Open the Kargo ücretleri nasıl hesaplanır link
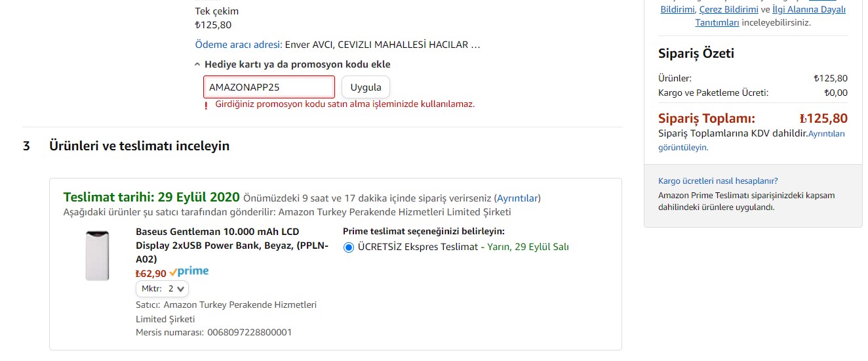This screenshot has width=868, height=361. click(718, 181)
